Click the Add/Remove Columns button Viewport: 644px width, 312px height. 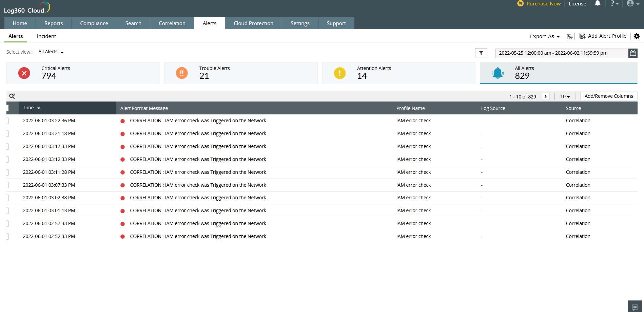point(608,96)
